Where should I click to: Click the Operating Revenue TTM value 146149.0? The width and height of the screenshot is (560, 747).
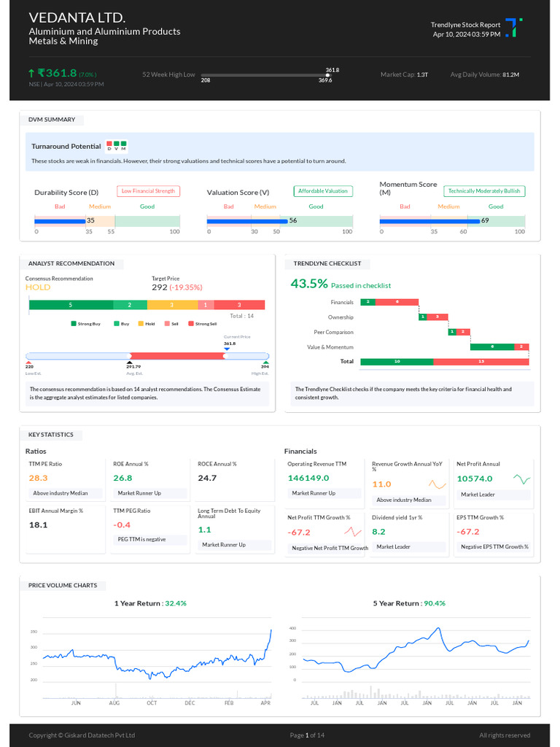point(308,478)
